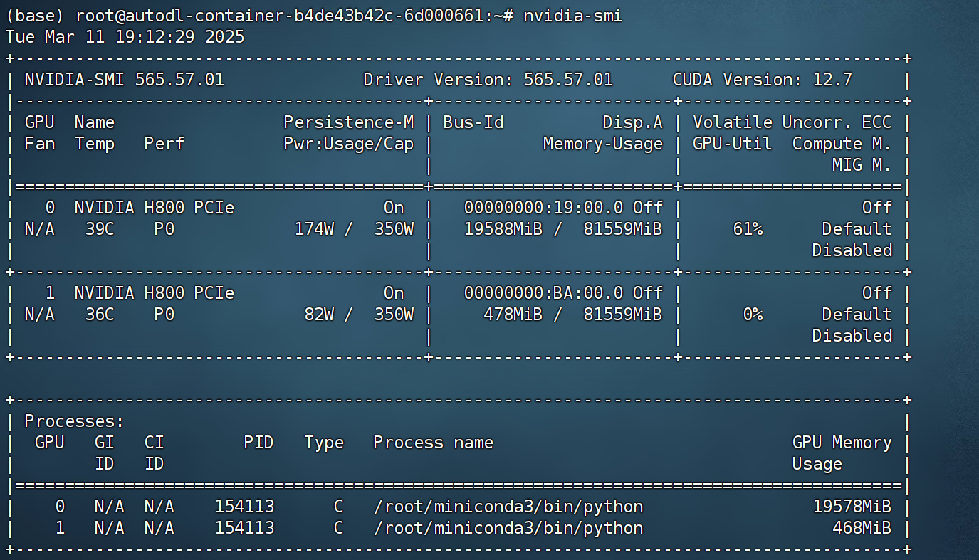
Task: Select the "36C" temperature reading
Action: click(100, 315)
